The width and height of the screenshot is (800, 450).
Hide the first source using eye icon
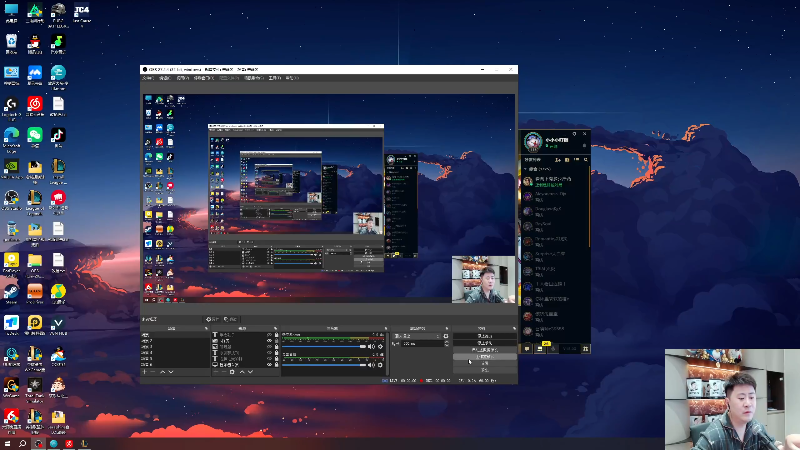(x=268, y=334)
